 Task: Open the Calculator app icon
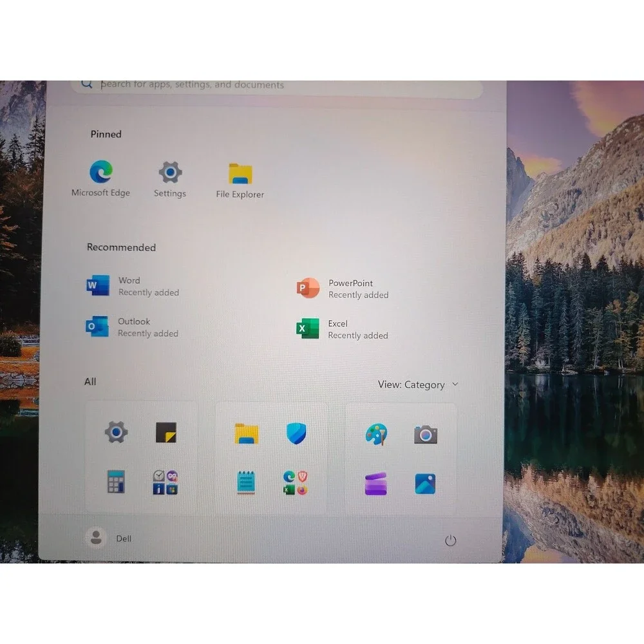(x=116, y=481)
